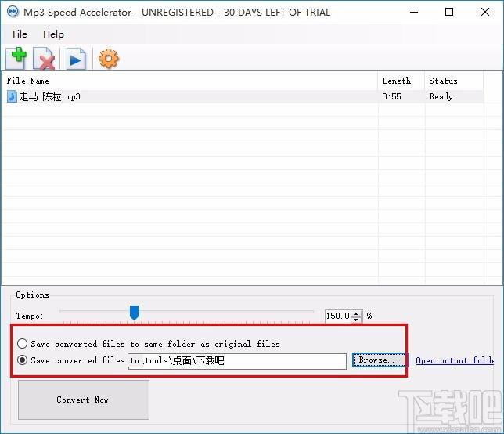Close the Mp3 Speed Accelerator window

(x=485, y=13)
